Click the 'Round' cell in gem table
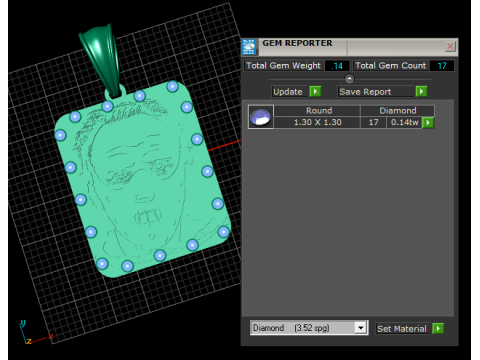480x360 pixels. click(317, 111)
